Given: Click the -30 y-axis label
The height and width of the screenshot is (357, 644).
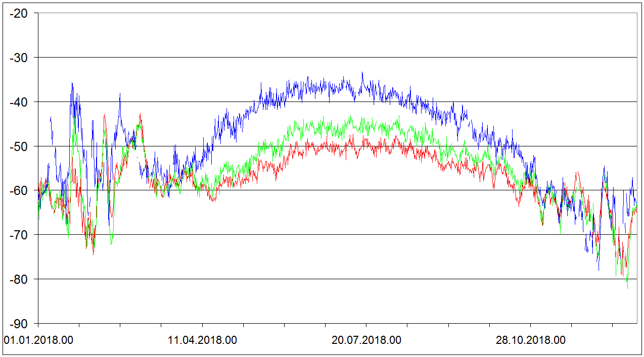Looking at the screenshot, I should pos(19,58).
